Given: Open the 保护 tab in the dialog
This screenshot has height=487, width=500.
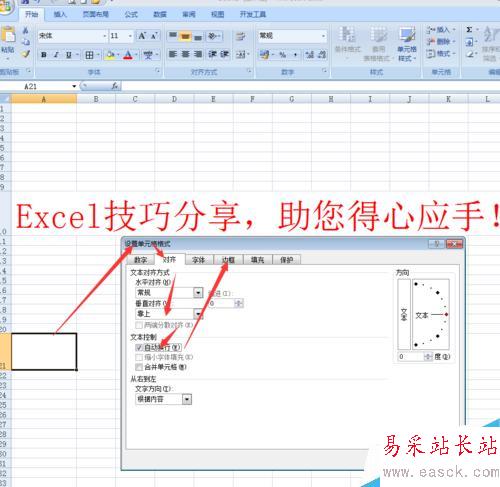Looking at the screenshot, I should pos(287,260).
